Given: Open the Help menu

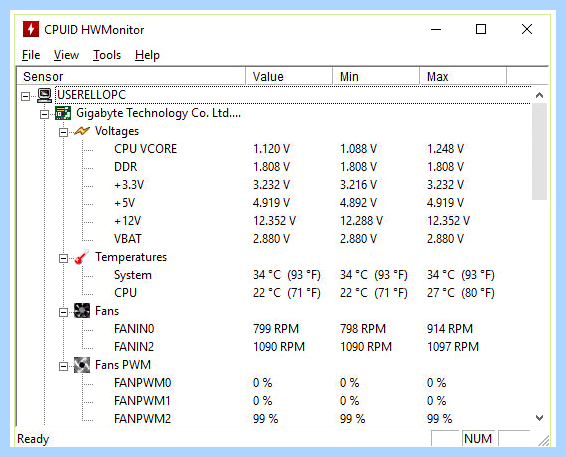Looking at the screenshot, I should (x=147, y=55).
